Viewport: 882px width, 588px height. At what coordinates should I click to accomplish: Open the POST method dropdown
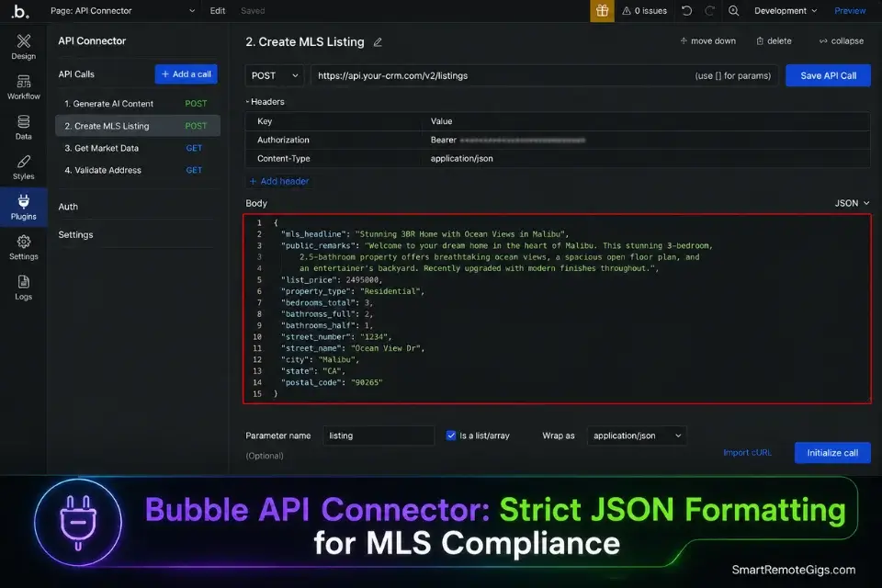(x=275, y=75)
